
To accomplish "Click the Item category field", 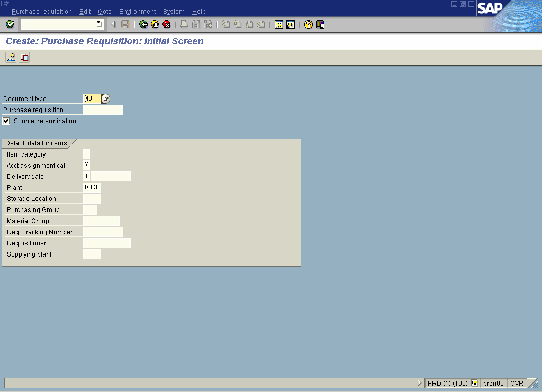I will click(86, 154).
